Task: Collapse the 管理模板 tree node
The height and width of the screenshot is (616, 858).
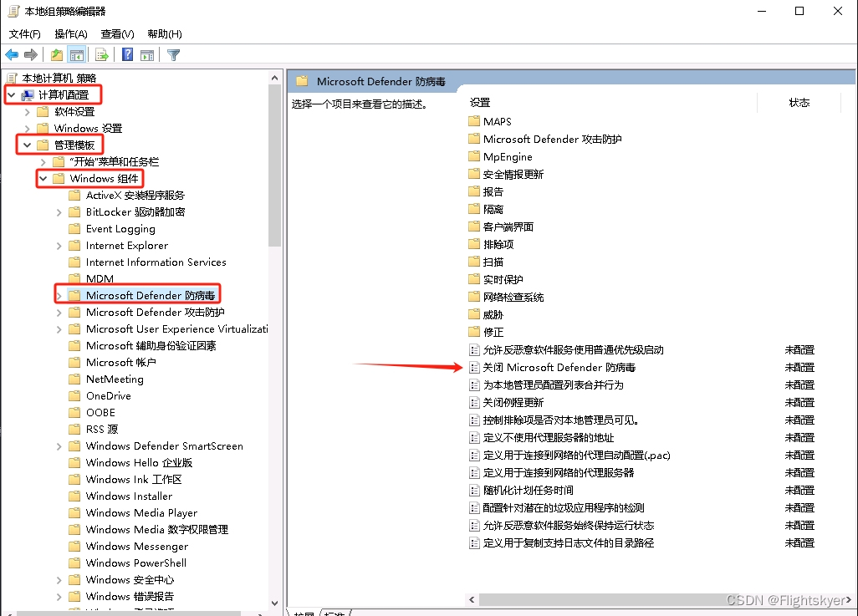Action: pyautogui.click(x=27, y=145)
